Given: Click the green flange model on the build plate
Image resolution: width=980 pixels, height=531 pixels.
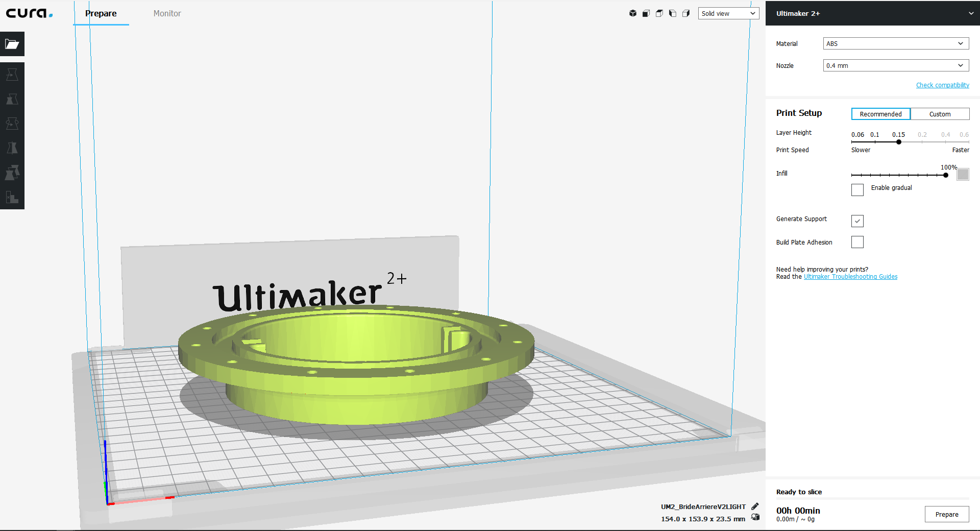Looking at the screenshot, I should click(356, 366).
